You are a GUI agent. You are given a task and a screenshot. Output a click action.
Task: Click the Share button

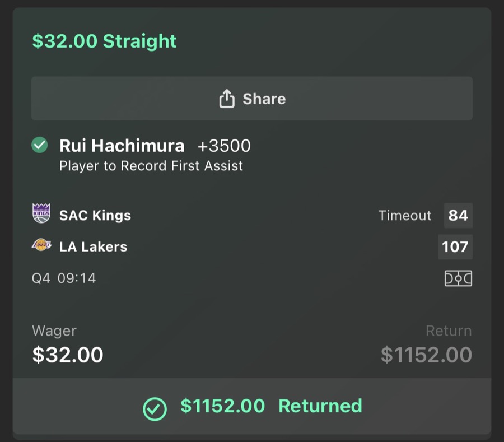tap(251, 99)
